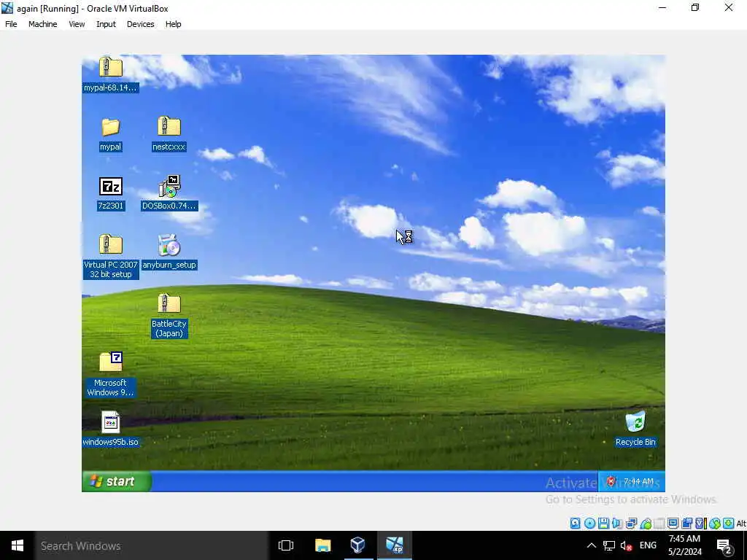Click the host key Alt label
The width and height of the screenshot is (747, 560).
click(x=741, y=524)
